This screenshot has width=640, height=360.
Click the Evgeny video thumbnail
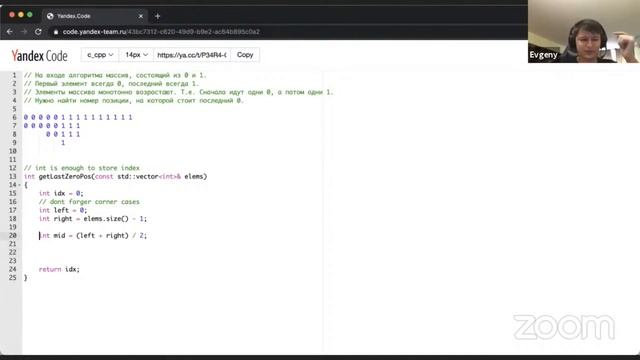584,31
